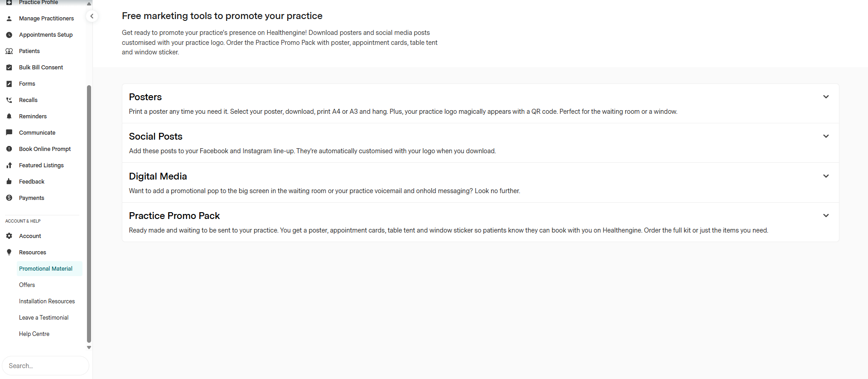The width and height of the screenshot is (868, 379).
Task: Open the Help Centre link
Action: [34, 334]
